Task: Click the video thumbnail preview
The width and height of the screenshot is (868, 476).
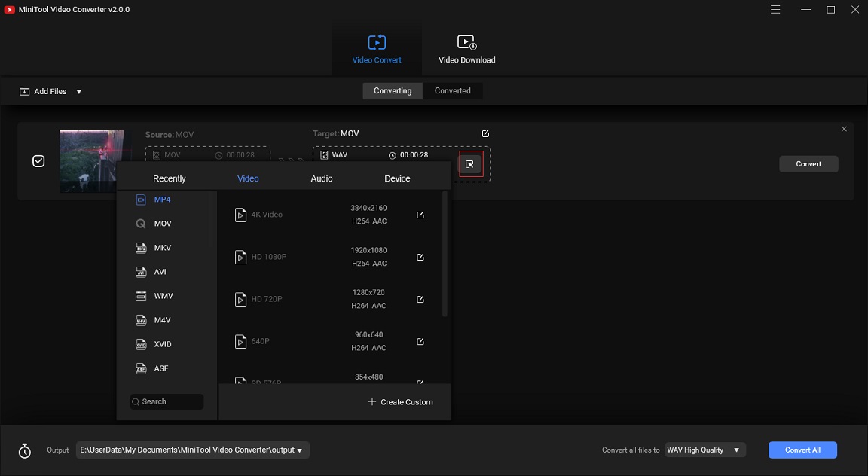Action: coord(91,161)
